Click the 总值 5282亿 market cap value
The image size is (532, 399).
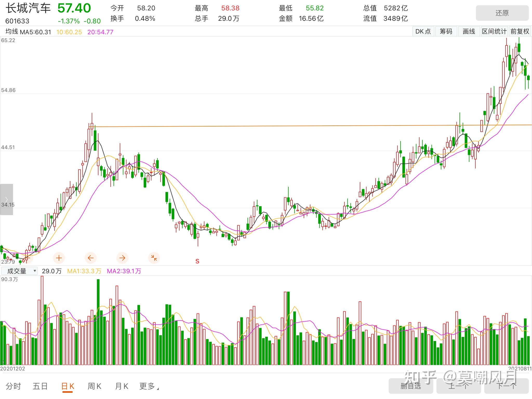point(396,8)
